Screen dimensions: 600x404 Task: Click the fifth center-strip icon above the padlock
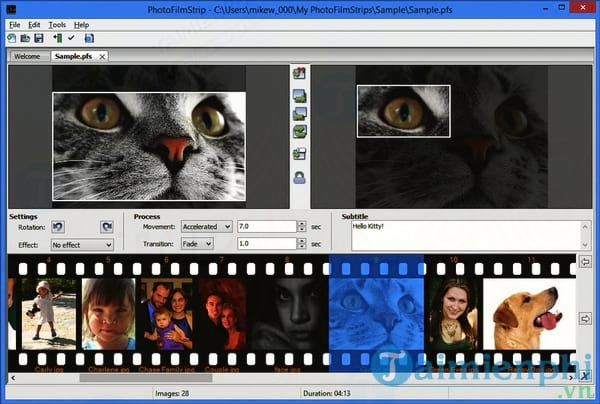299,154
